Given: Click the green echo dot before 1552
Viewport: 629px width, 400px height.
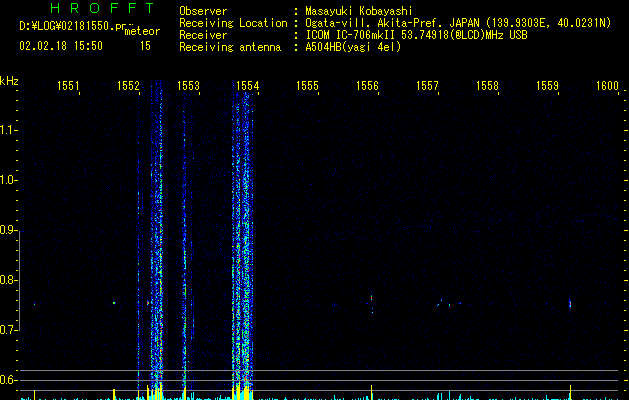Looking at the screenshot, I should 114,303.
